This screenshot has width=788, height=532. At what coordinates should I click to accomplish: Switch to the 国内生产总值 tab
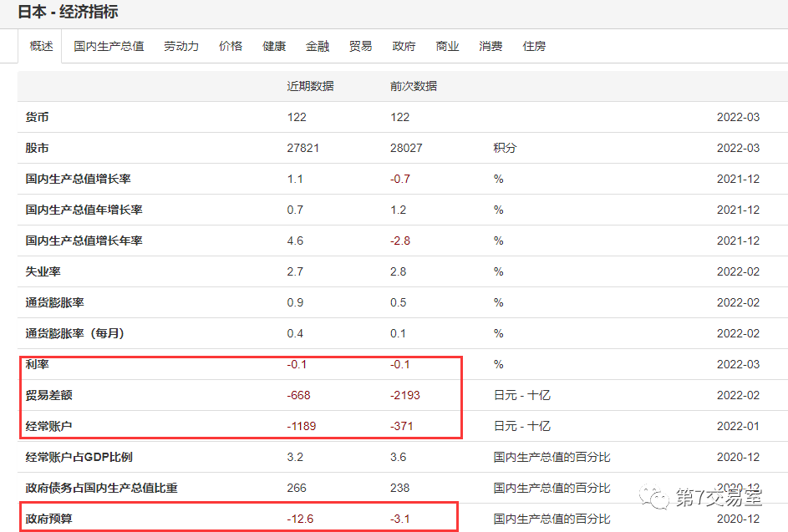click(109, 46)
